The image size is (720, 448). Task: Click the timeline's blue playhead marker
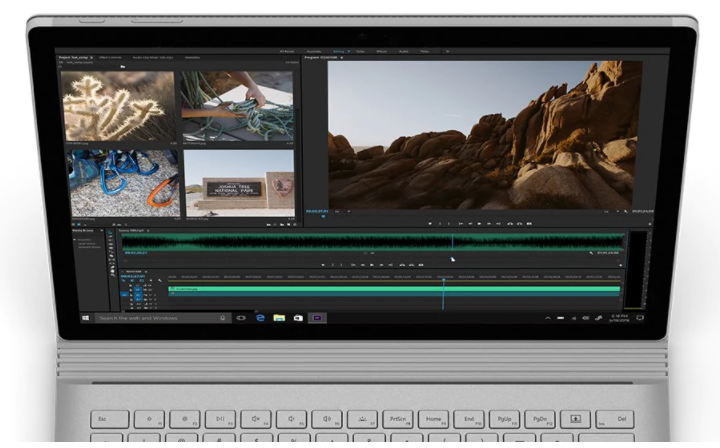click(443, 280)
